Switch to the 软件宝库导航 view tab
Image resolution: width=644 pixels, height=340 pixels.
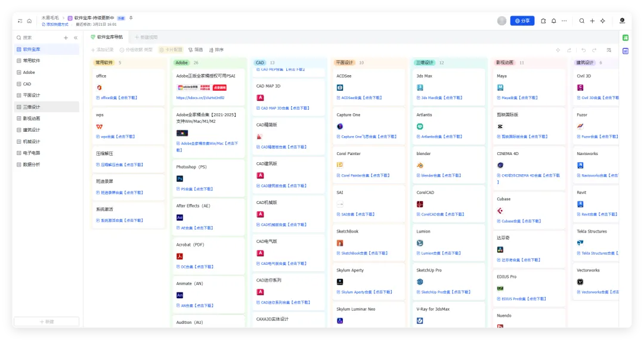(107, 37)
